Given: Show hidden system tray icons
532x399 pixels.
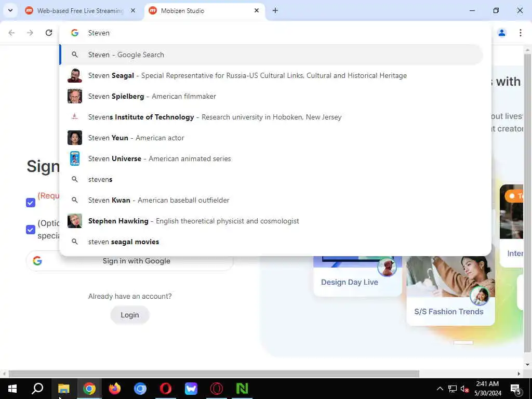Looking at the screenshot, I should click(440, 389).
